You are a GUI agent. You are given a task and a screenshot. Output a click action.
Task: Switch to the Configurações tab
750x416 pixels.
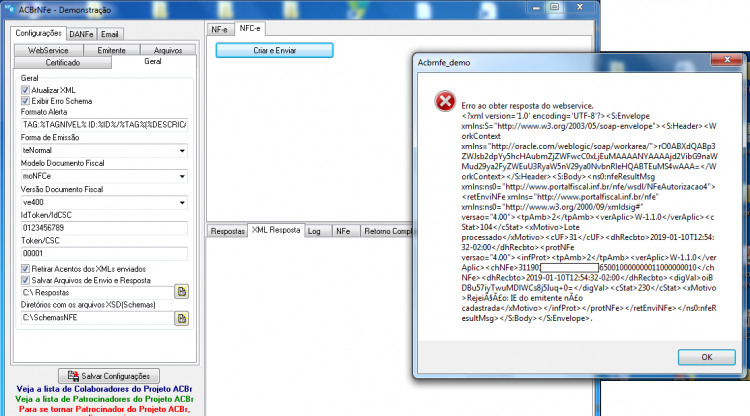tap(38, 33)
